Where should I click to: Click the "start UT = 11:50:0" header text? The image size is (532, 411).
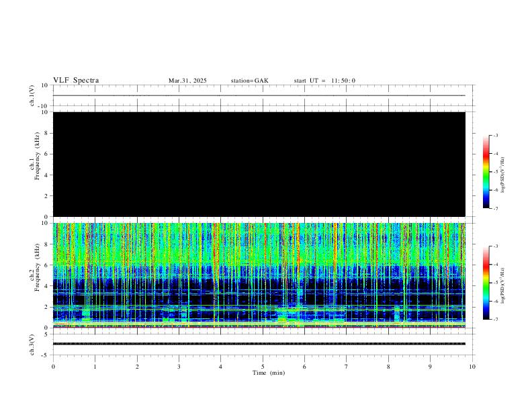324,81
